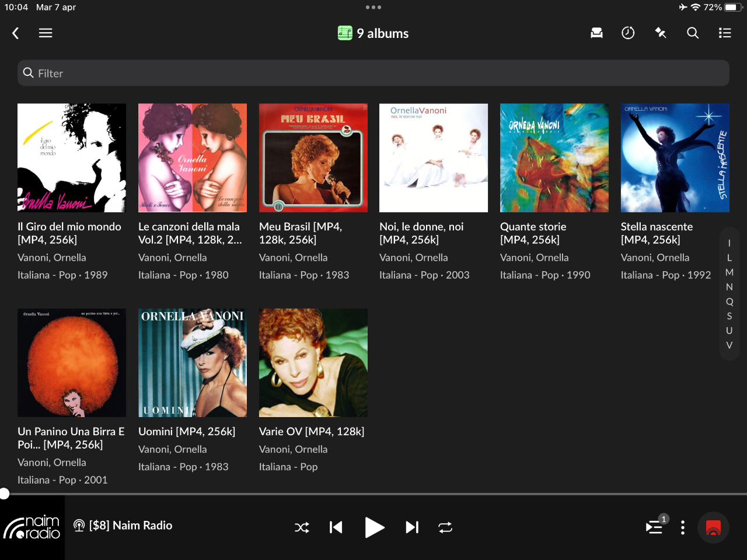Open the recent history clock icon
747x560 pixels.
628,33
